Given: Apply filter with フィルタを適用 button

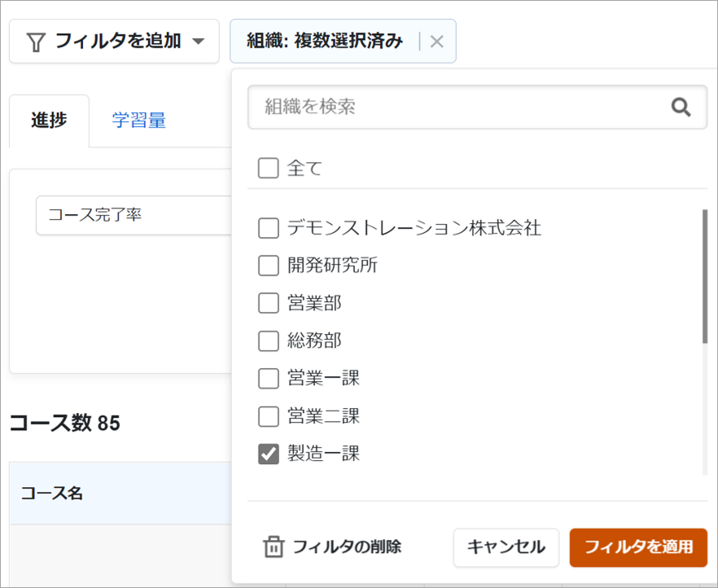Looking at the screenshot, I should click(x=638, y=547).
